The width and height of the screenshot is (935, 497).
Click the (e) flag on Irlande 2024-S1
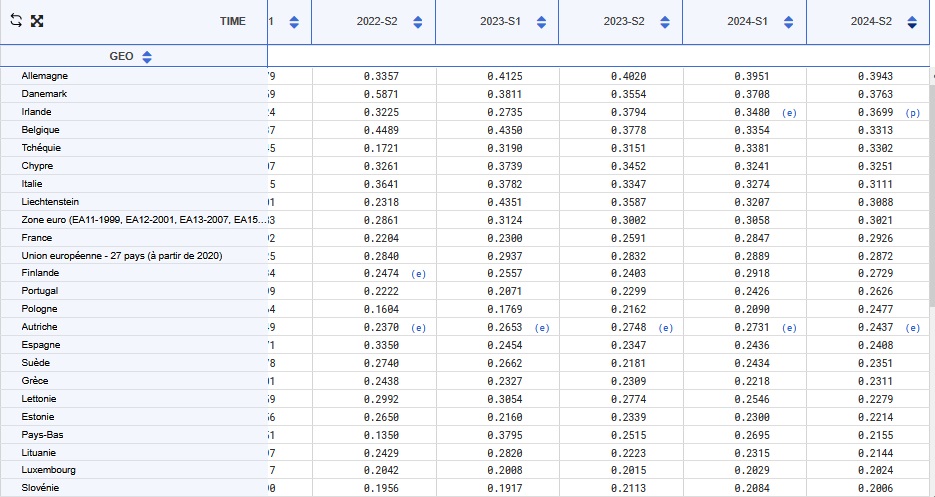click(789, 113)
